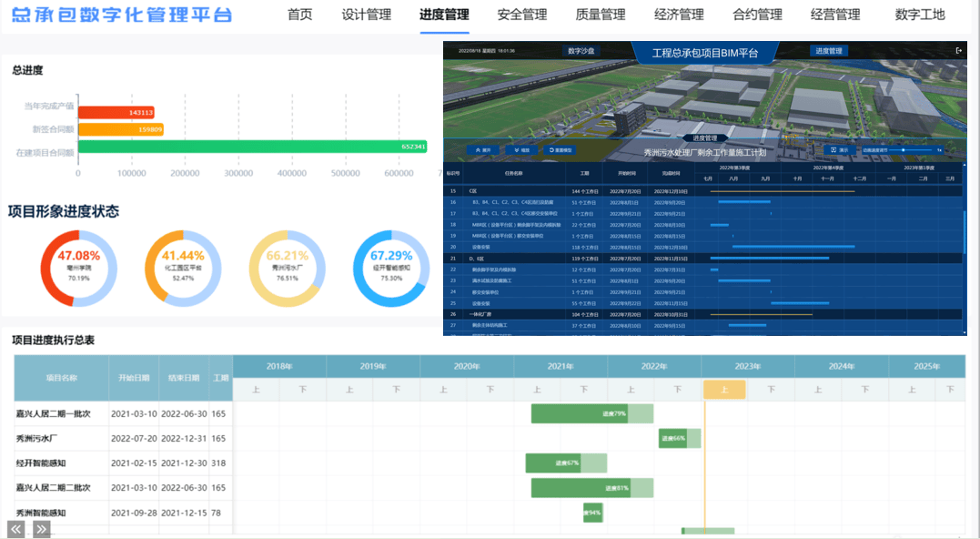The width and height of the screenshot is (980, 539).
Task: Click the 任务名称 column header in BIM schedule
Action: [514, 173]
